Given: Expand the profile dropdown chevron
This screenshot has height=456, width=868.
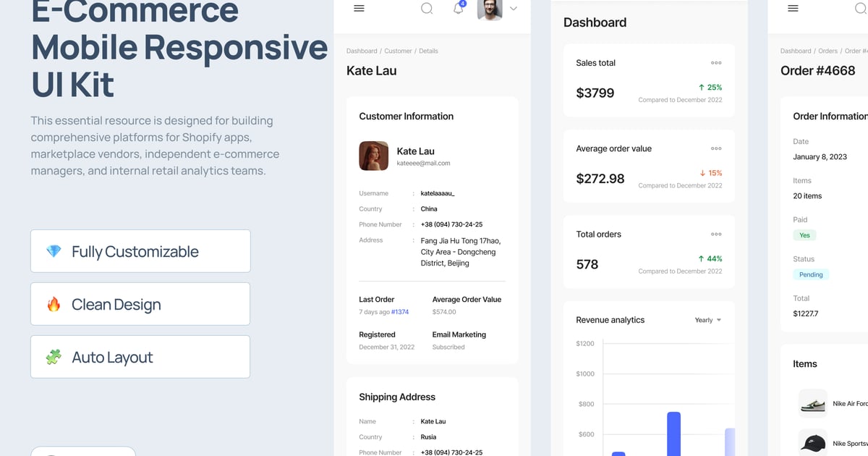Looking at the screenshot, I should tap(514, 9).
